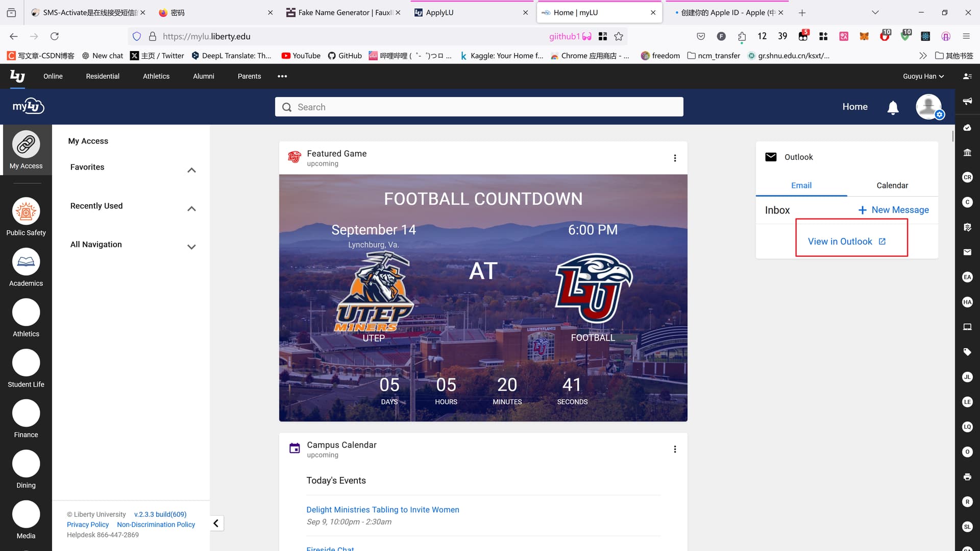The image size is (980, 551).
Task: Open Delight Ministries Tabling event link
Action: click(383, 510)
